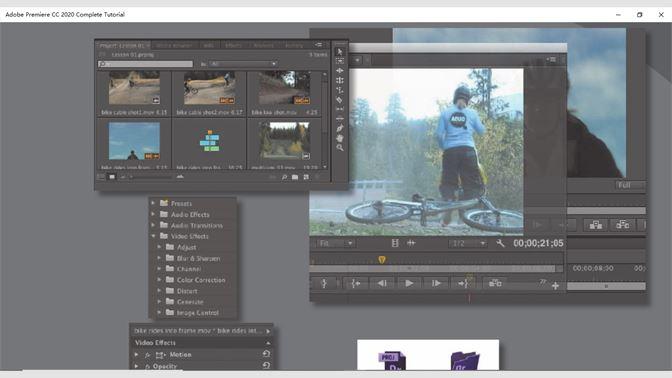Click the Full resolution button

pos(624,185)
